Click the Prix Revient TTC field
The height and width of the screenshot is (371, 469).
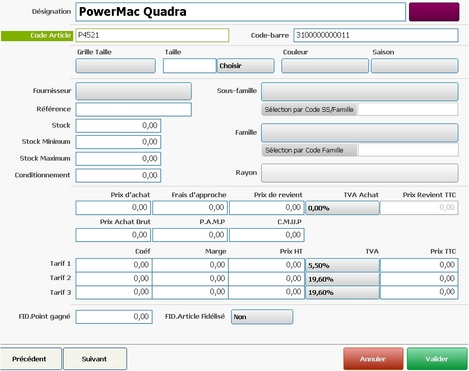pyautogui.click(x=419, y=208)
